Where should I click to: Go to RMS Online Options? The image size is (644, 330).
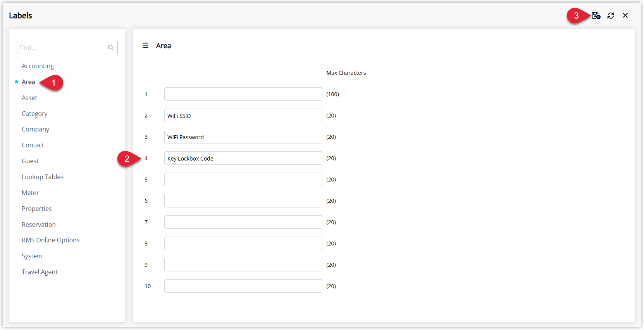(x=51, y=240)
